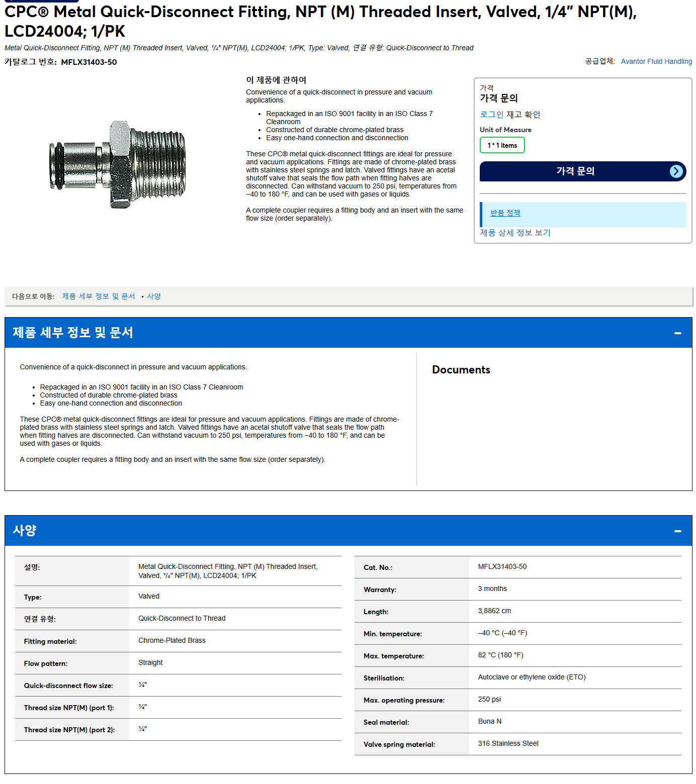696x784 pixels.
Task: Select the 1 * 1 items unit option
Action: coord(502,145)
